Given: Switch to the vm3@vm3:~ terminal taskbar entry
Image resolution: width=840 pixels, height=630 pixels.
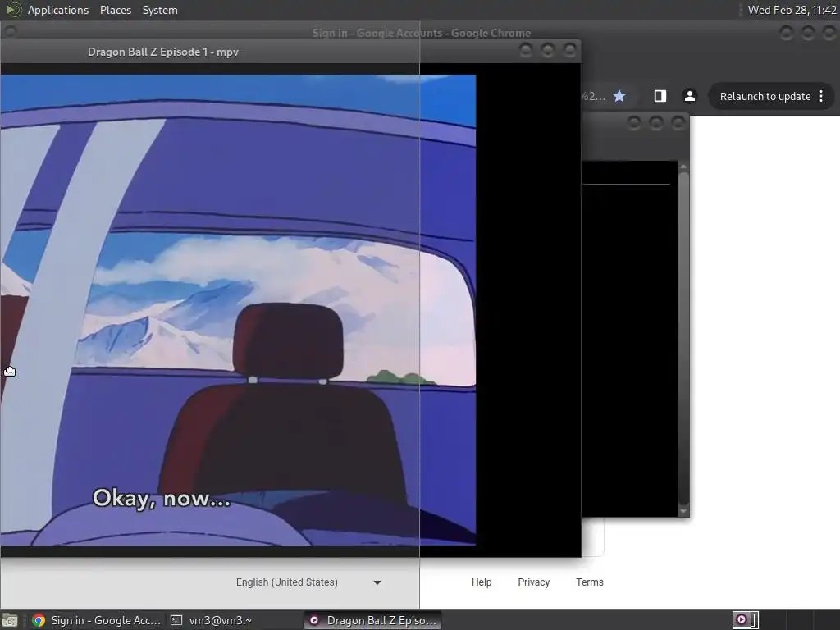Looking at the screenshot, I should (x=235, y=620).
